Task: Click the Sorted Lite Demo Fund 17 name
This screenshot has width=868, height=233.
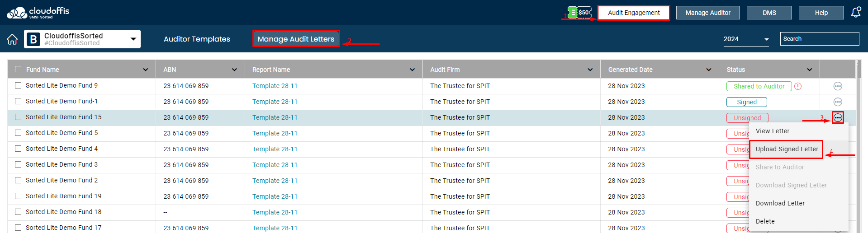Action: point(63,228)
